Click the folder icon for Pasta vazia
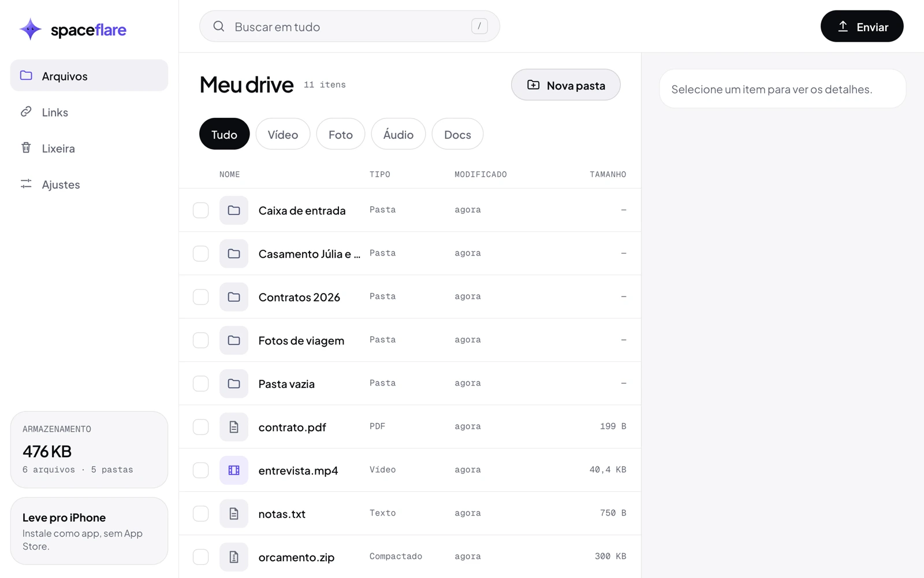This screenshot has width=924, height=578. click(x=234, y=384)
